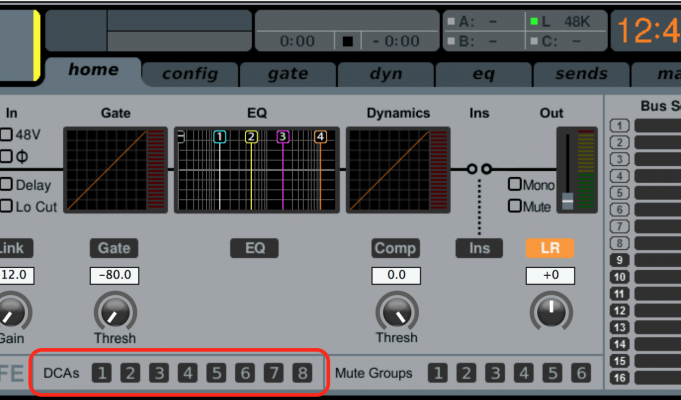This screenshot has height=400, width=681.
Task: Assign channel to DCA 3
Action: coord(159,373)
